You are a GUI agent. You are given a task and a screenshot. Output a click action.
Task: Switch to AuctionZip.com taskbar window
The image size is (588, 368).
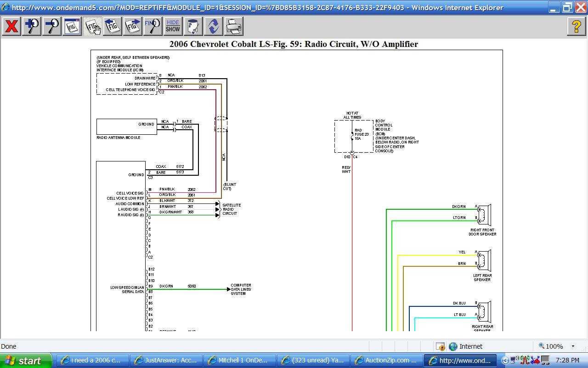point(387,361)
